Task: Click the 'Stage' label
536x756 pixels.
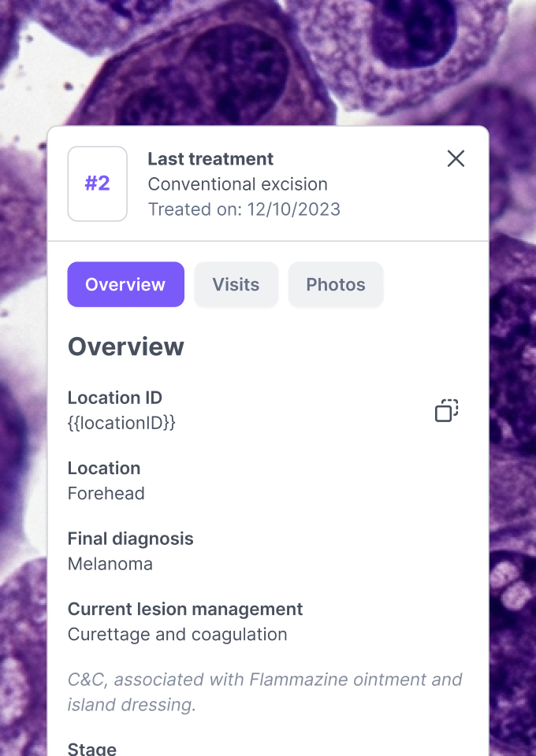Action: (x=91, y=749)
